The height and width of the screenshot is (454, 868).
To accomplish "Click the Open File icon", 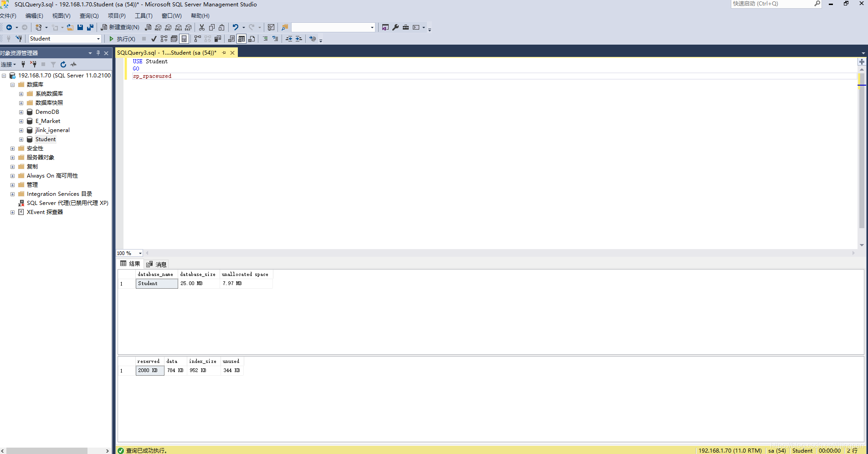I will (70, 27).
